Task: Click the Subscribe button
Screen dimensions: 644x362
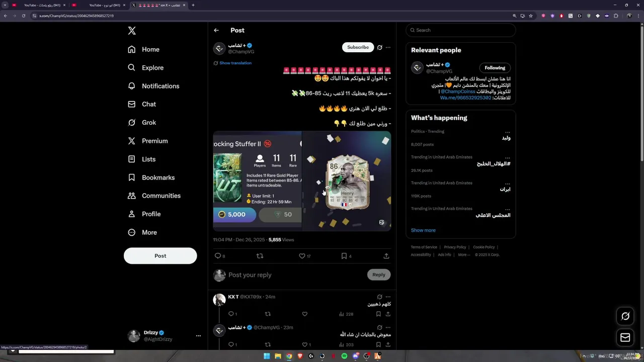Action: (x=358, y=47)
